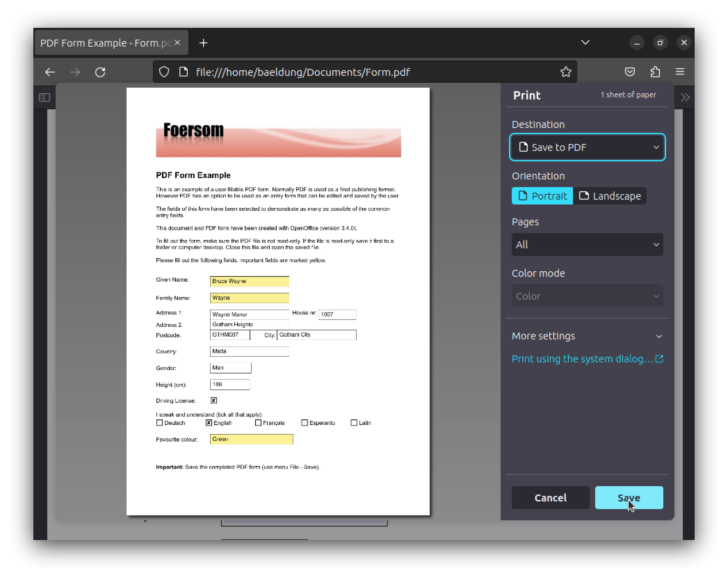Open a new tab with plus icon
The image size is (728, 579).
203,43
